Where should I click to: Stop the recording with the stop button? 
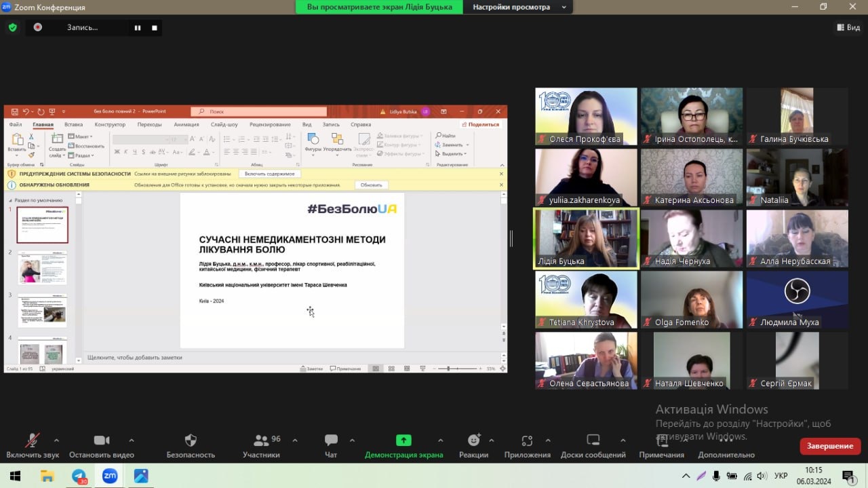155,28
